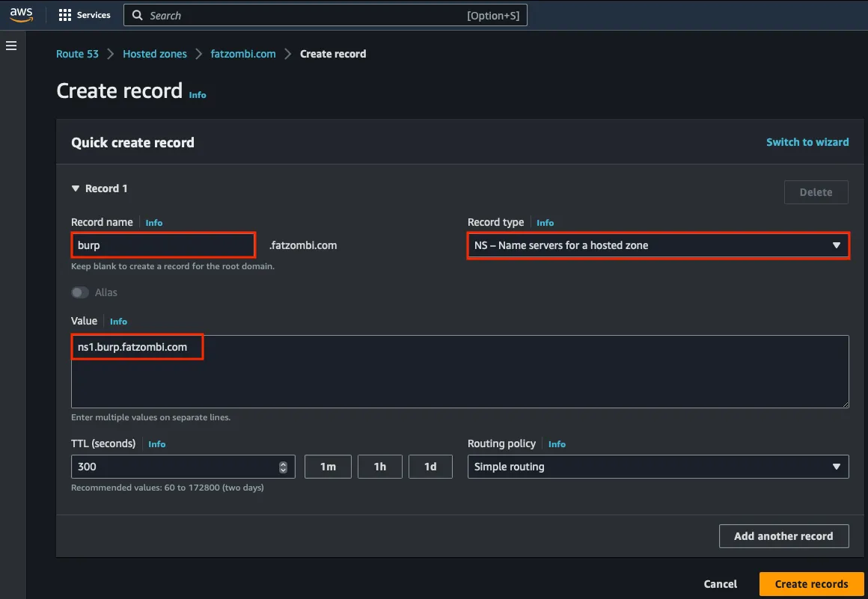This screenshot has width=868, height=599.
Task: Open Info link for TTL seconds
Action: pyautogui.click(x=156, y=444)
